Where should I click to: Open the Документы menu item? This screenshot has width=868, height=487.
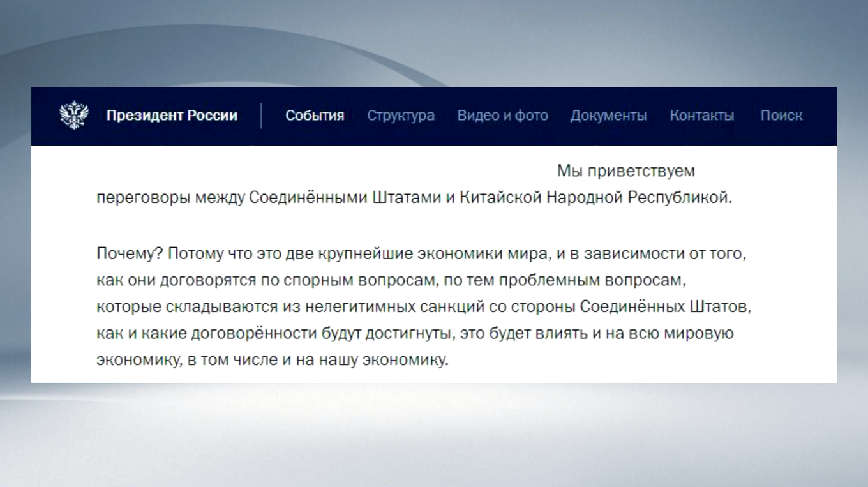pyautogui.click(x=608, y=116)
